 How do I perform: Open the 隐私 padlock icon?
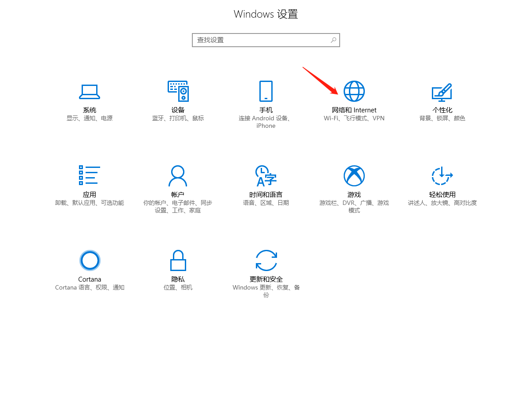178,260
